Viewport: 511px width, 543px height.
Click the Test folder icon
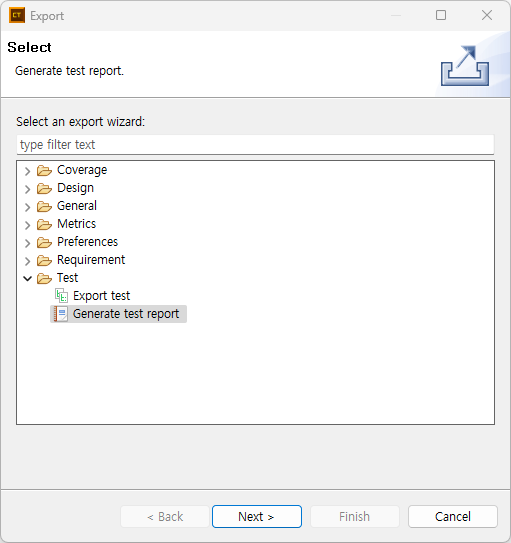point(44,278)
